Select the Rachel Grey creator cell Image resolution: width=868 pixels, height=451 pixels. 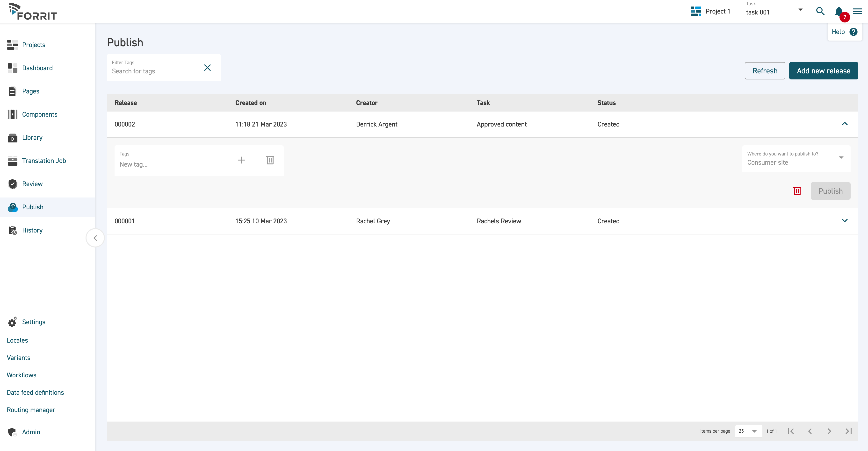tap(373, 221)
